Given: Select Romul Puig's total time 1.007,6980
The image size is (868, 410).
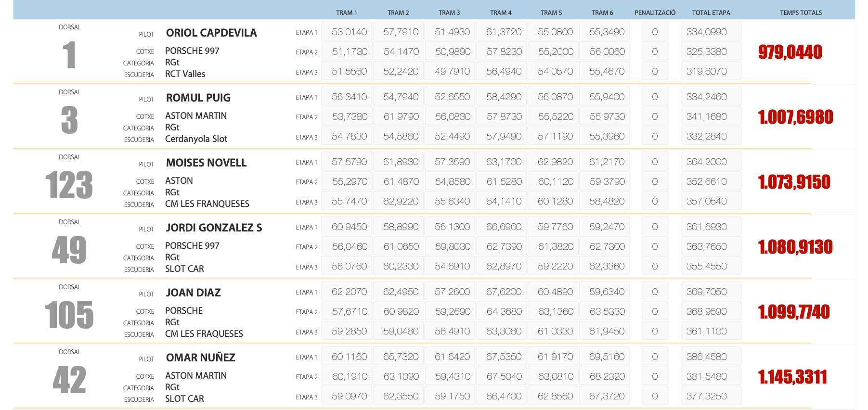Looking at the screenshot, I should click(795, 117).
